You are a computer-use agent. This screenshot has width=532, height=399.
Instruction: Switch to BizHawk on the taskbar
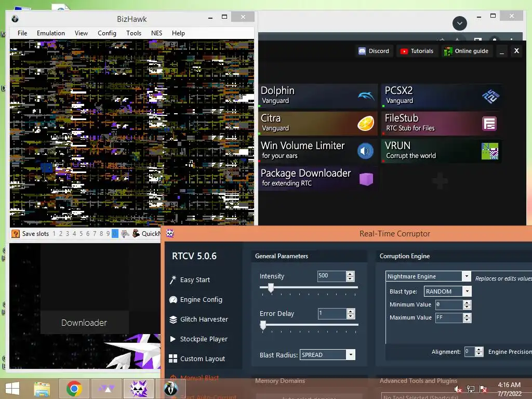[170, 389]
